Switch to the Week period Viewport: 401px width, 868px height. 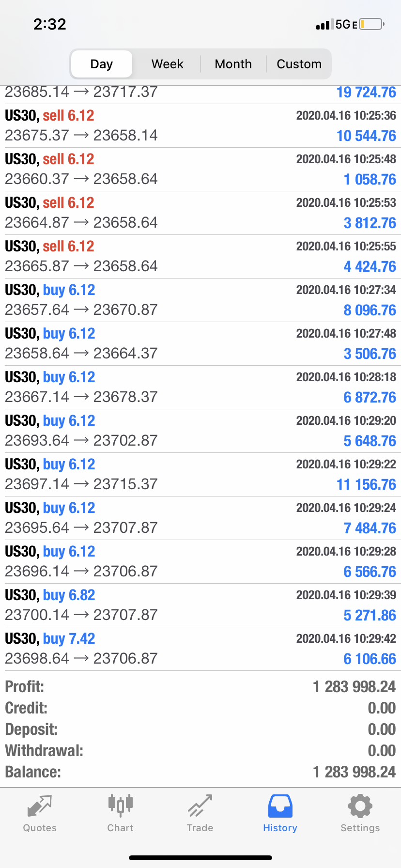(168, 64)
